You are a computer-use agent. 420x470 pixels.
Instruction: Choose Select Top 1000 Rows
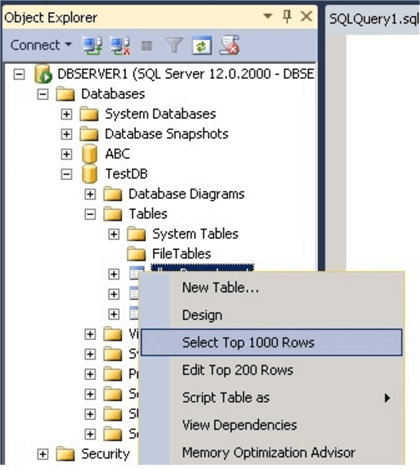click(x=272, y=343)
